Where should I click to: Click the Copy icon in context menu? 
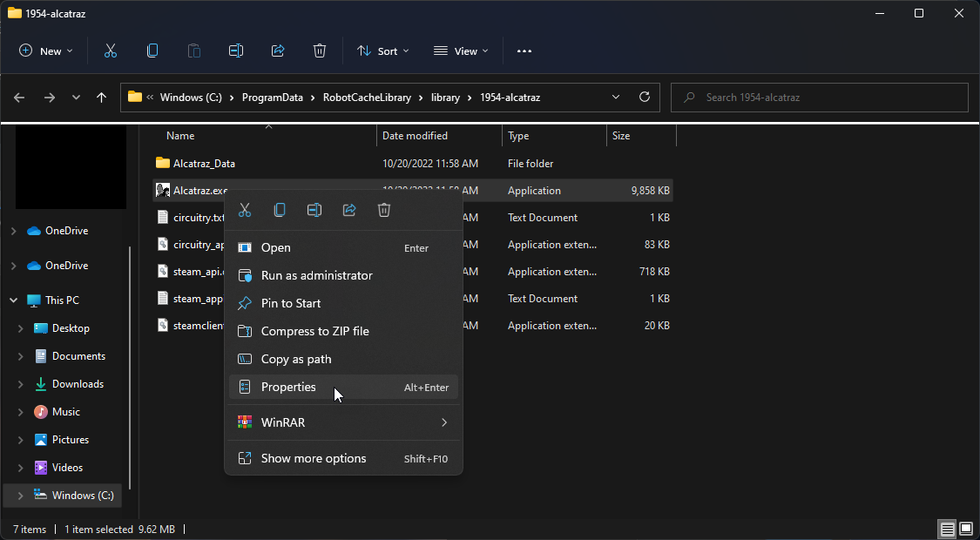280,210
